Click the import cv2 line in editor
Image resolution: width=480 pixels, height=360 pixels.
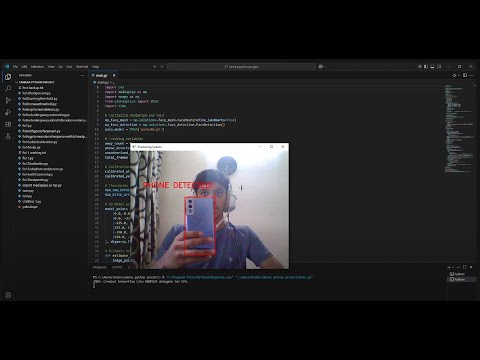[114, 87]
